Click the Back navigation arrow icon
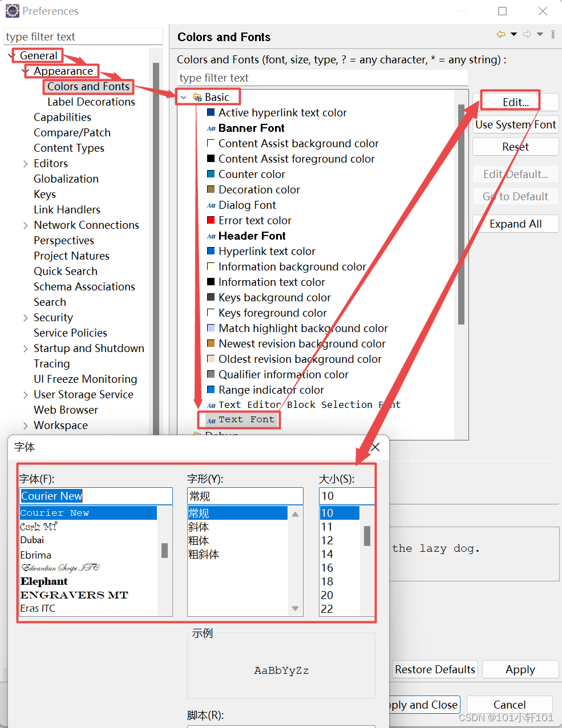 click(x=501, y=34)
